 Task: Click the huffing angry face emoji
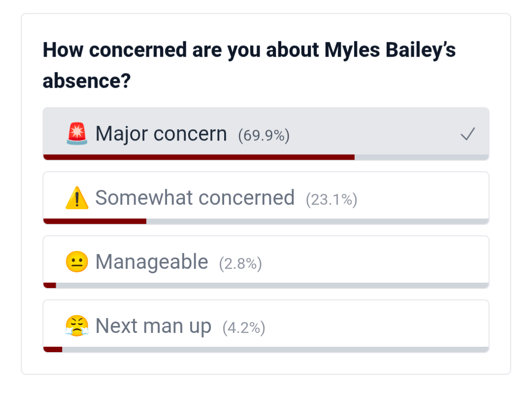tap(77, 326)
